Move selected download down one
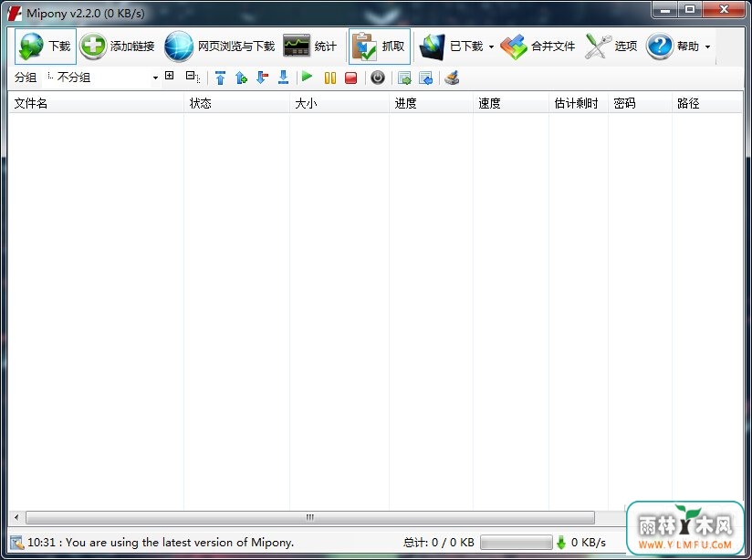752x560 pixels. [x=262, y=78]
